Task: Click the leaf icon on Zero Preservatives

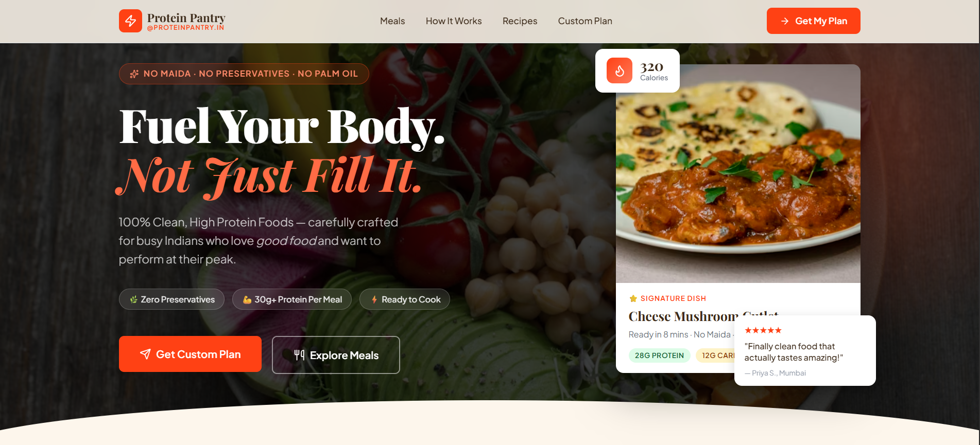Action: (133, 299)
